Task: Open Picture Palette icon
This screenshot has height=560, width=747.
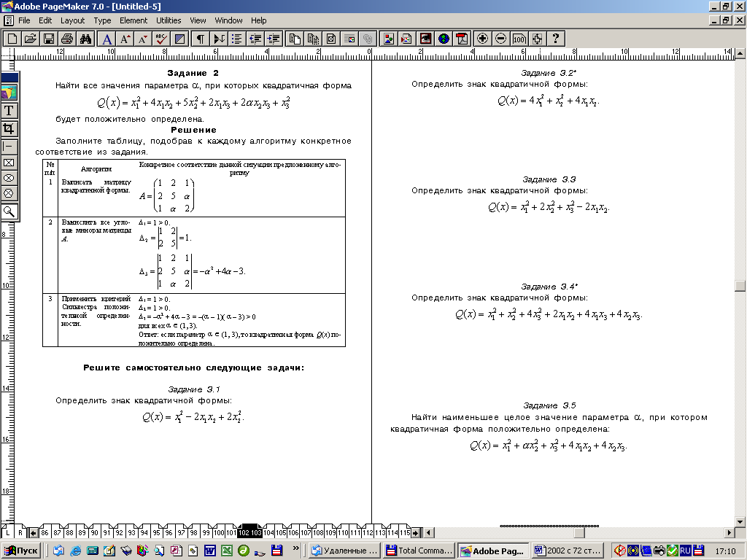Action: click(x=389, y=39)
